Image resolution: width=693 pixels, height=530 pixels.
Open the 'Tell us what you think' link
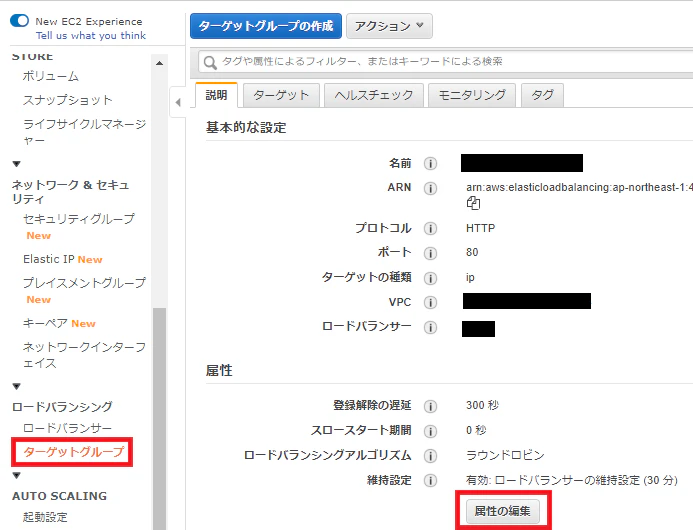click(x=91, y=36)
